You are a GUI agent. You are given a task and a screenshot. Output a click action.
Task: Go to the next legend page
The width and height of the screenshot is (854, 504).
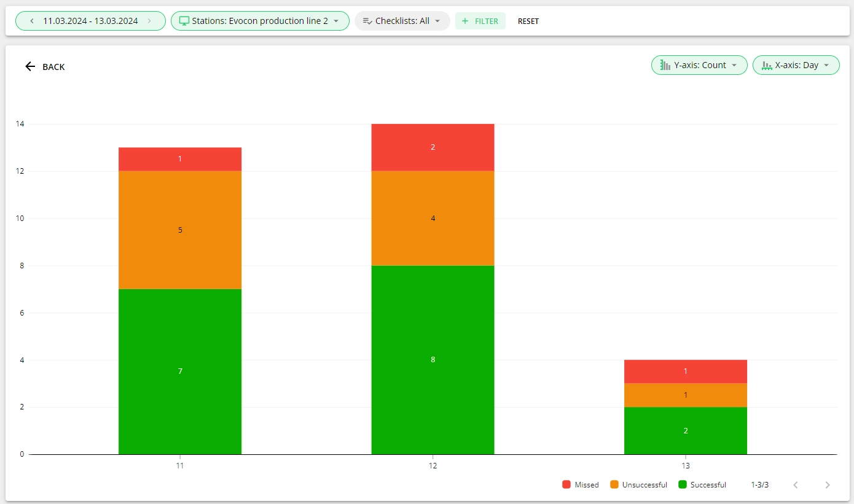coord(828,485)
